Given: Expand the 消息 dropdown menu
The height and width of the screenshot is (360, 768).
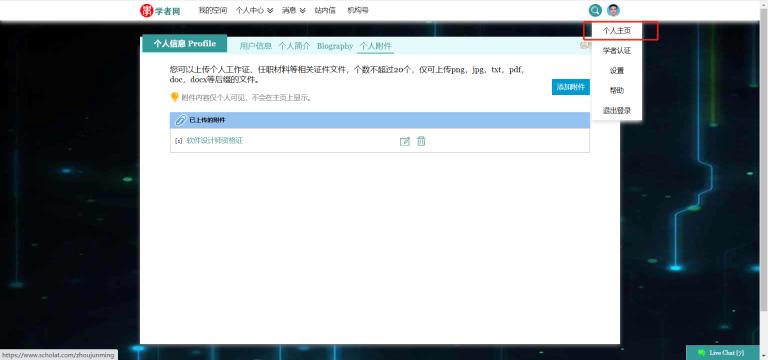Looking at the screenshot, I should (293, 10).
